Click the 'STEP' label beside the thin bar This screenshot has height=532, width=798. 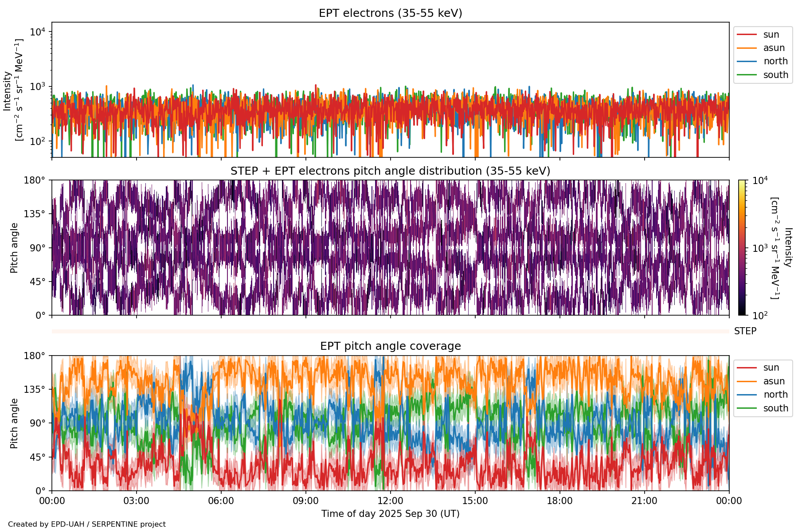click(745, 331)
